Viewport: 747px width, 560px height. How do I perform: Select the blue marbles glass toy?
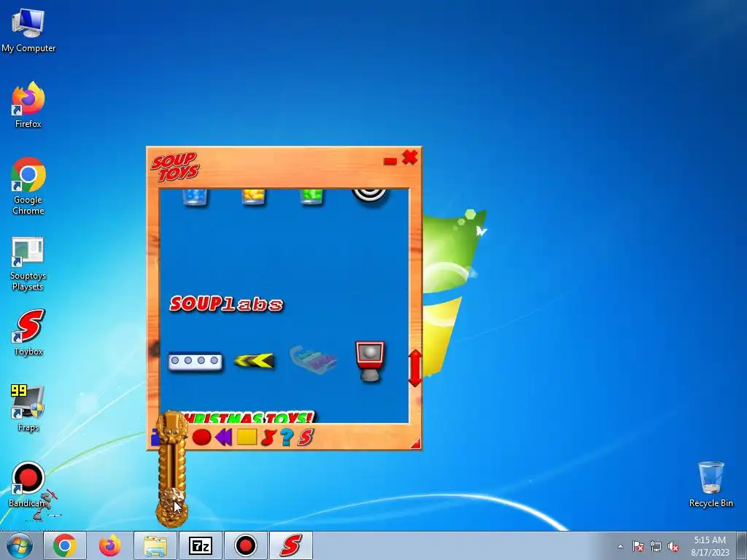pyautogui.click(x=195, y=197)
